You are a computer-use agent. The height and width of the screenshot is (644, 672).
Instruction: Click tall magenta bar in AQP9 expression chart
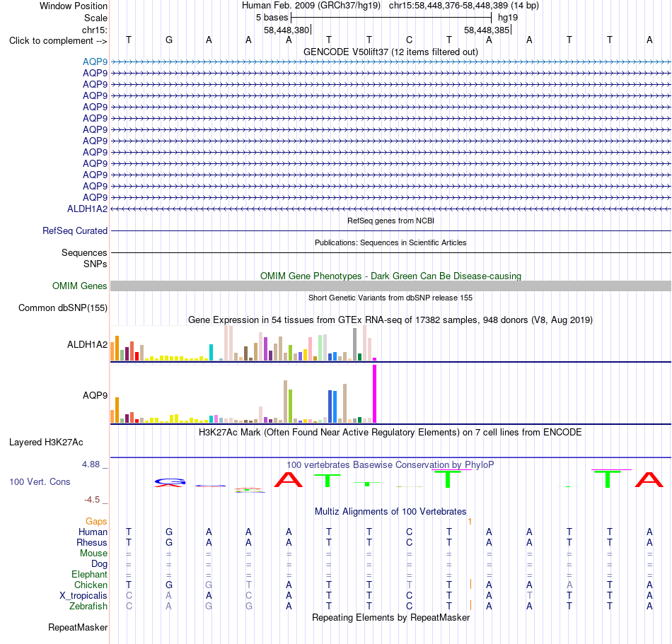(375, 394)
